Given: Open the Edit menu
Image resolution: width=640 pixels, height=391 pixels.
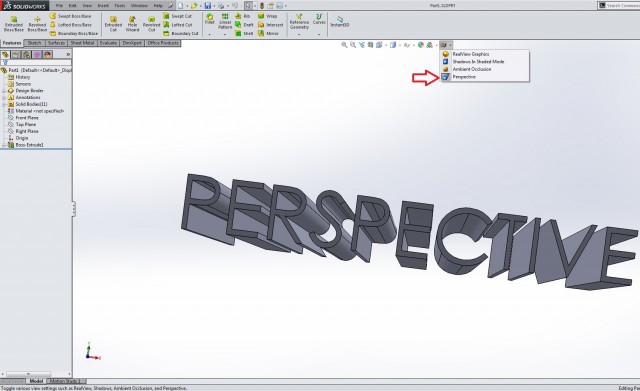Looking at the screenshot, I should [73, 6].
